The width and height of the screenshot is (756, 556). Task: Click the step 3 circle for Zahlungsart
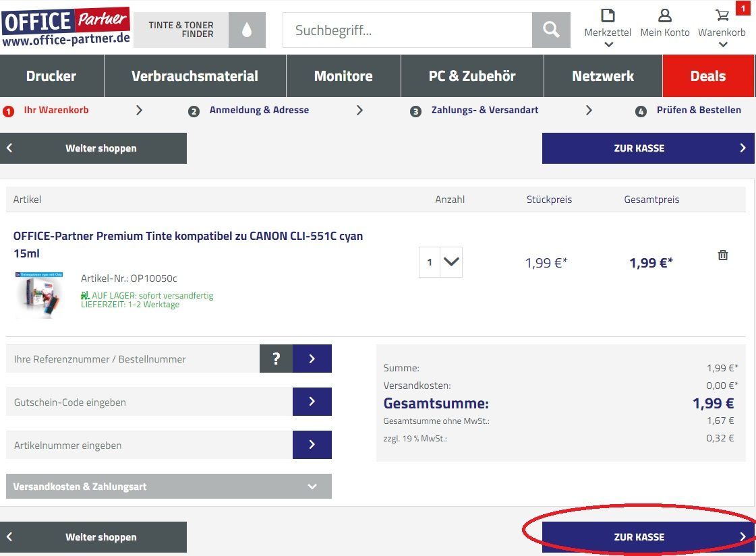pyautogui.click(x=415, y=111)
